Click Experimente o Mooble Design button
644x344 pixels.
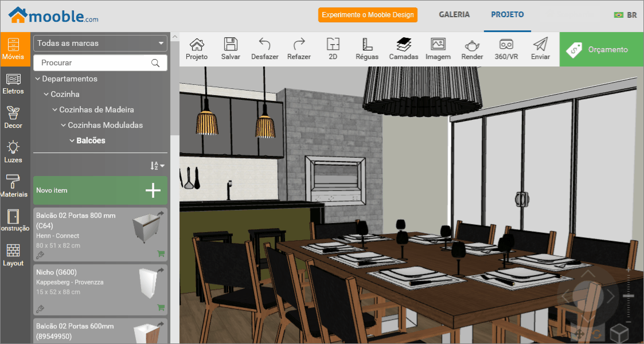368,15
